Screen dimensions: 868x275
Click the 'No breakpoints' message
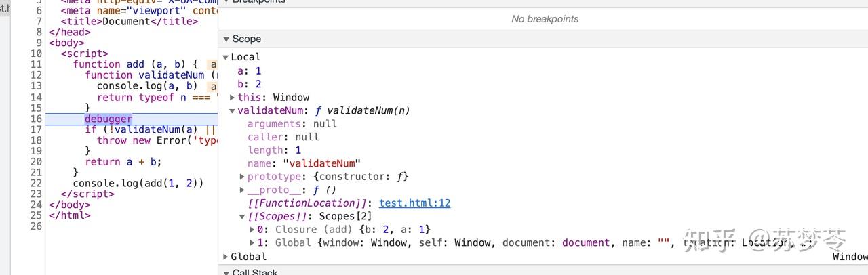[x=545, y=19]
